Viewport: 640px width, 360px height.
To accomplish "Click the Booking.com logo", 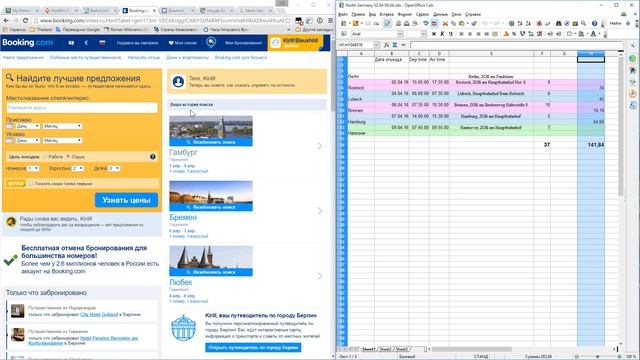I will click(27, 42).
